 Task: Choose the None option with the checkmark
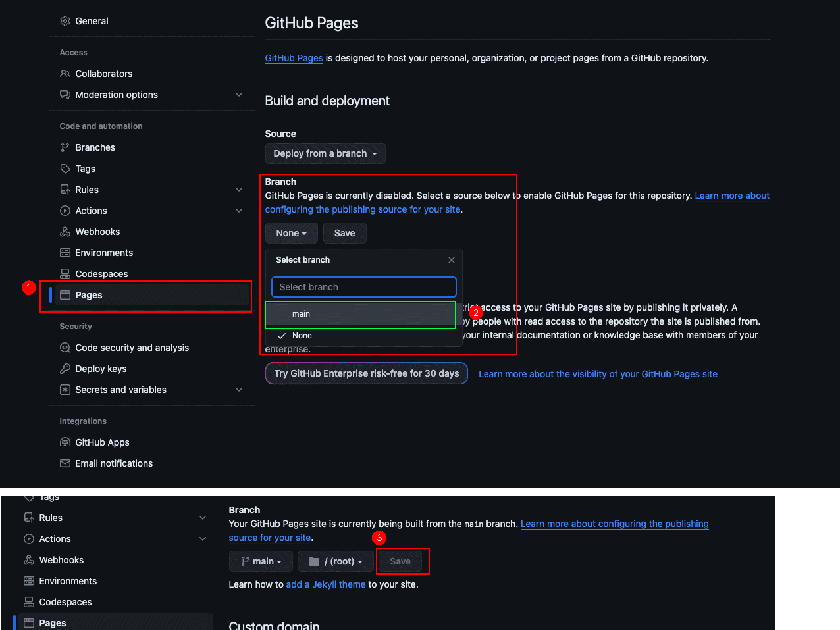pyautogui.click(x=302, y=336)
